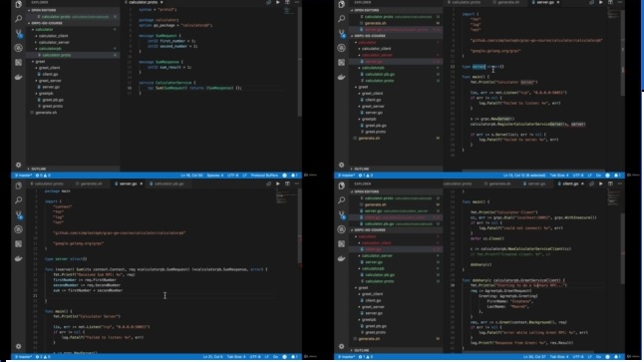Split editor in top-left window
644x362 pixels.
pos(287,2)
